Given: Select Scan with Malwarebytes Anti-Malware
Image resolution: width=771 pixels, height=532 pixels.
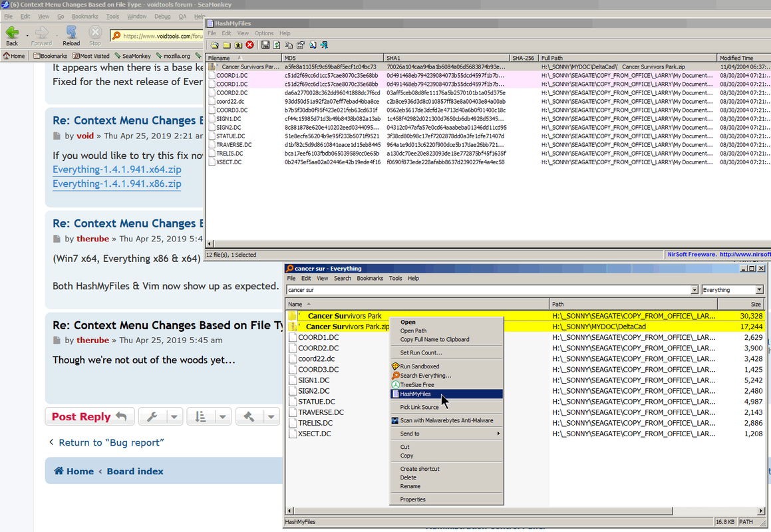Looking at the screenshot, I should click(x=446, y=420).
